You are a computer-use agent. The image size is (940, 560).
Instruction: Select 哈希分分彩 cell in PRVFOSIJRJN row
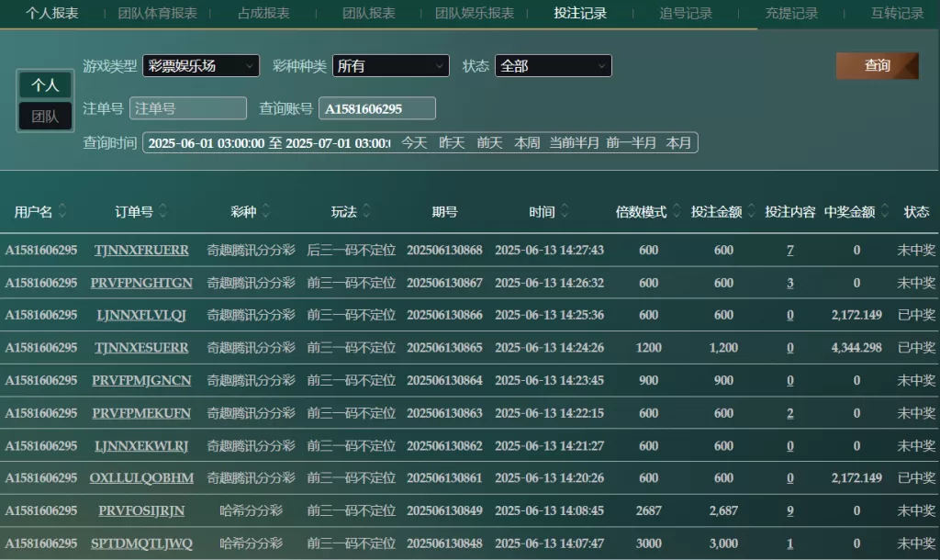pyautogui.click(x=252, y=510)
